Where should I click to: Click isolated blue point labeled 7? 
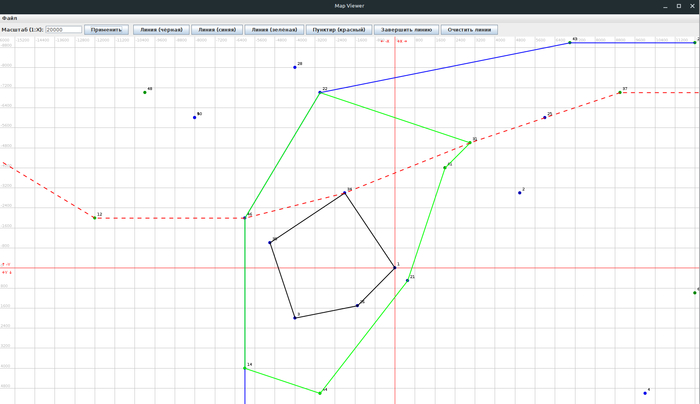520,192
